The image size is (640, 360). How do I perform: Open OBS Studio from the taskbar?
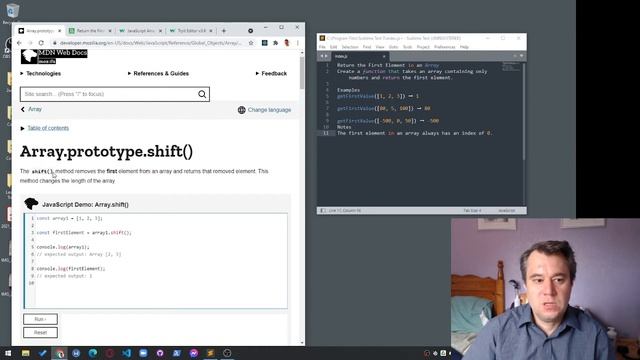click(x=227, y=353)
